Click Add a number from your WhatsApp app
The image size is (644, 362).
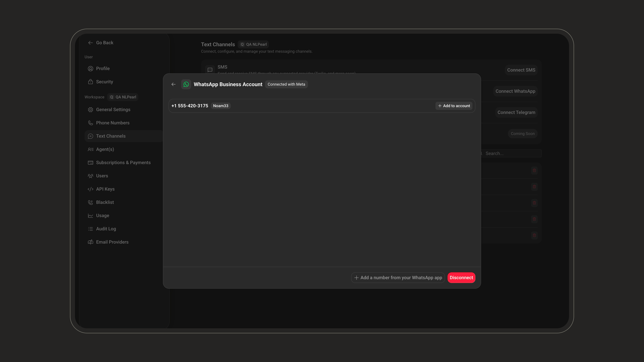[398, 278]
